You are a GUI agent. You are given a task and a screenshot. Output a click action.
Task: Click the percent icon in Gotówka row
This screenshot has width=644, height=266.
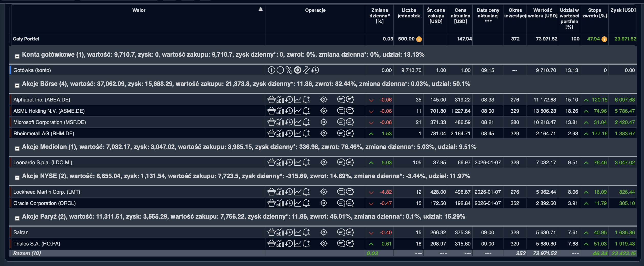pos(289,70)
